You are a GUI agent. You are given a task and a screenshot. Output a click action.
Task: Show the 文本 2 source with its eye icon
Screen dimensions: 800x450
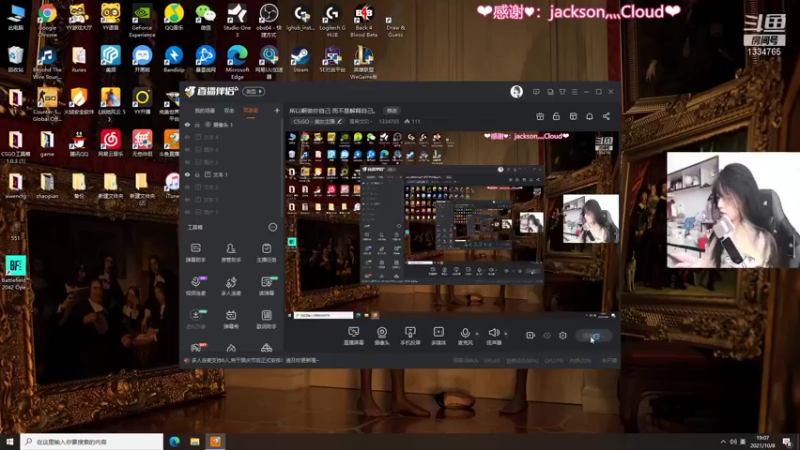pyautogui.click(x=187, y=187)
